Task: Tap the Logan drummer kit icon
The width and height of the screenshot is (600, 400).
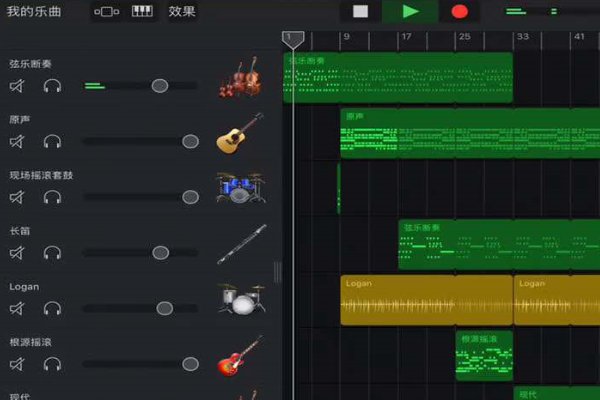Action: (x=240, y=299)
